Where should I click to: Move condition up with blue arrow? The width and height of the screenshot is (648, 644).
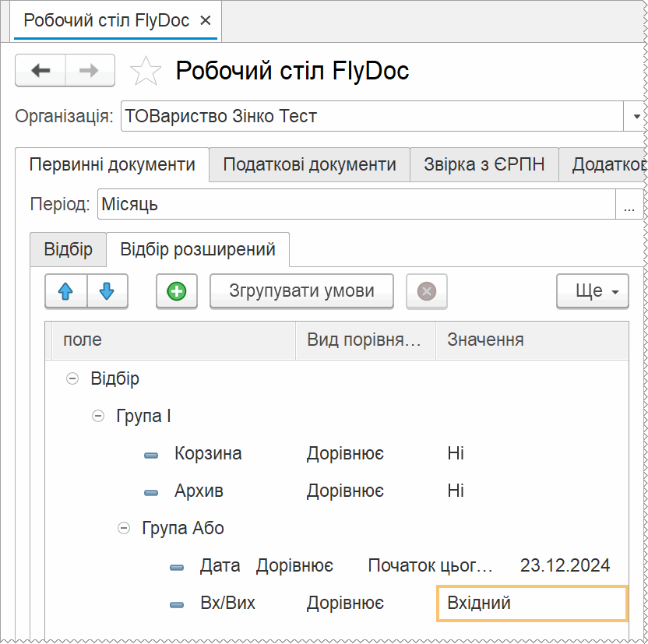(66, 291)
